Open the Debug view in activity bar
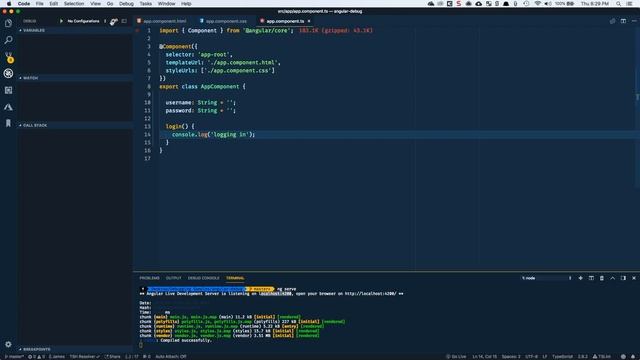Image resolution: width=640 pixels, height=360 pixels. 8,73
